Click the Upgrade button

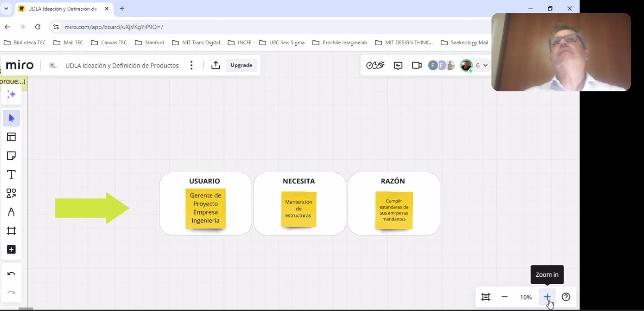point(241,65)
